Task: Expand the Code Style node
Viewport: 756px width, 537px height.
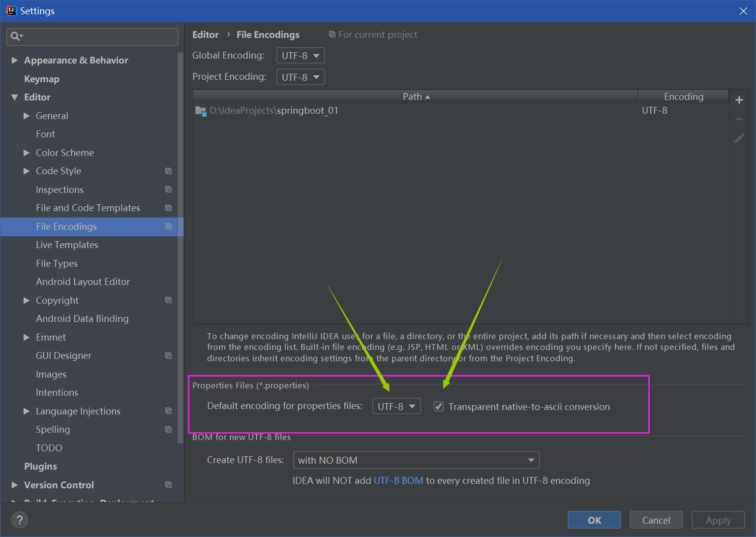Action: 27,171
